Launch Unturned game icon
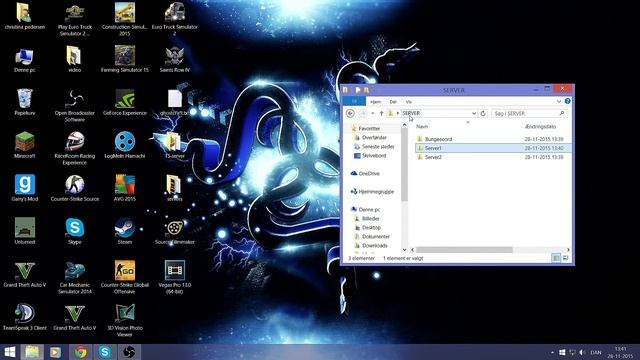The height and width of the screenshot is (360, 640). [24, 231]
